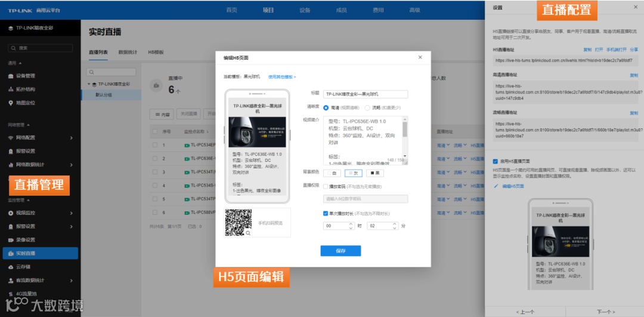The height and width of the screenshot is (317, 644).
Task: Open 录像设置 recording settings
Action: (x=26, y=240)
